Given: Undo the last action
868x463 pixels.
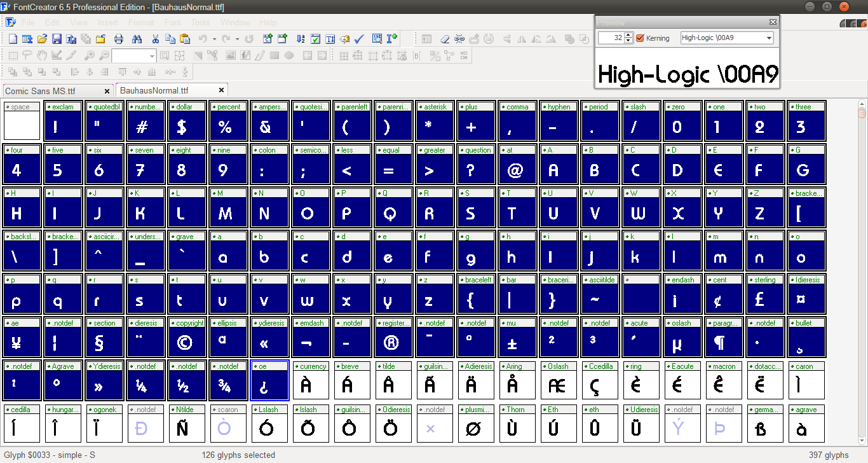Looking at the screenshot, I should point(203,38).
